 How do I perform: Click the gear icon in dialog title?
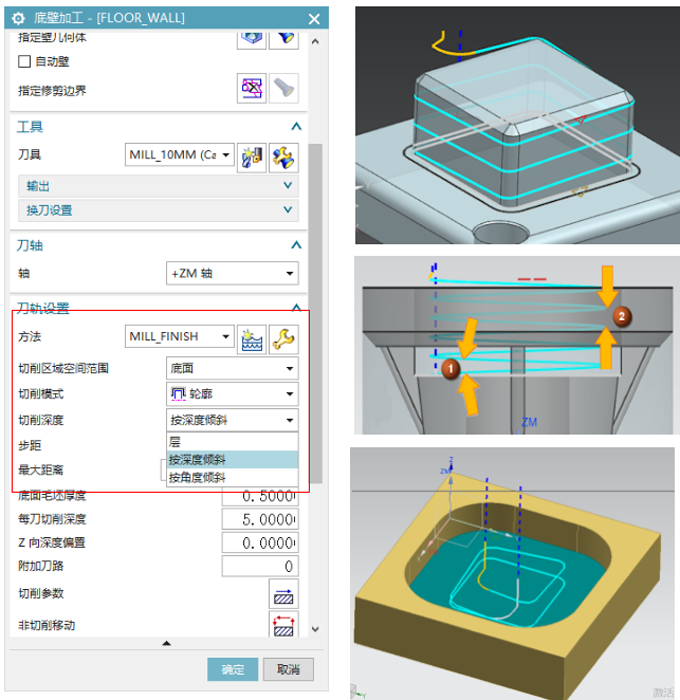click(17, 18)
